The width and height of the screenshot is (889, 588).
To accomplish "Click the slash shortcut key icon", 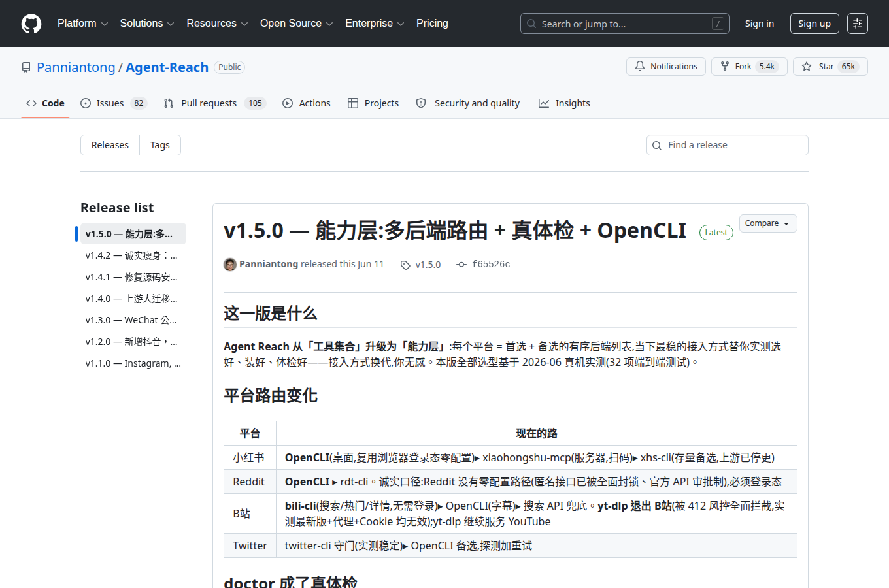I will (x=718, y=24).
